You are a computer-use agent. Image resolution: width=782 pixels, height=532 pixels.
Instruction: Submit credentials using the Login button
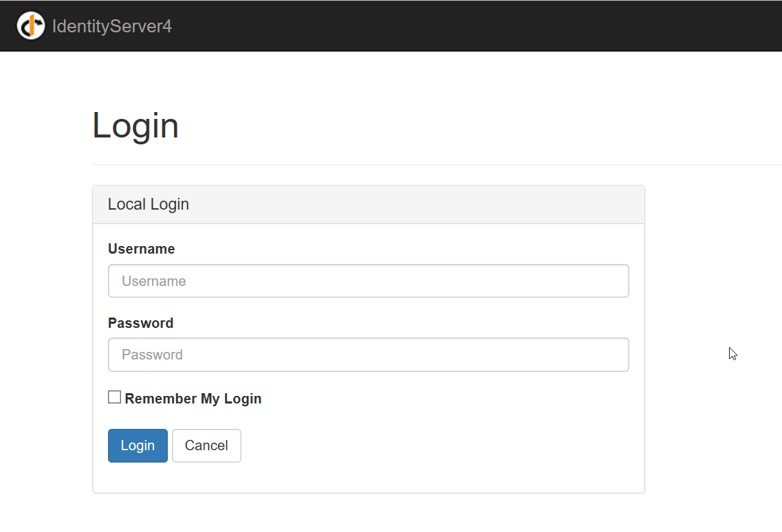[138, 445]
